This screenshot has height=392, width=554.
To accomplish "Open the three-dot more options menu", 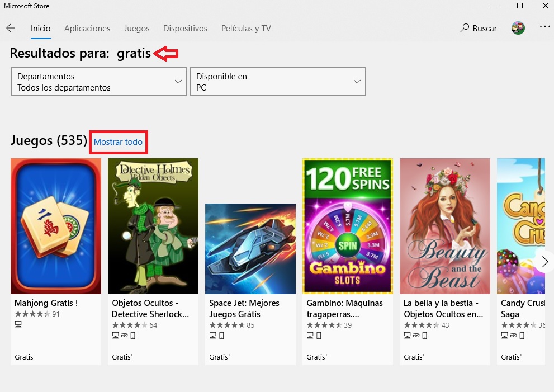I will (544, 27).
